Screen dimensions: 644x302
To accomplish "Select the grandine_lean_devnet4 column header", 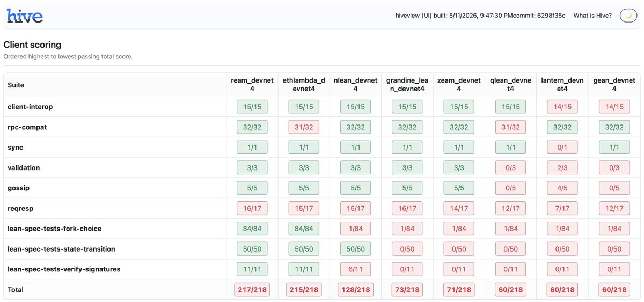I will (407, 85).
